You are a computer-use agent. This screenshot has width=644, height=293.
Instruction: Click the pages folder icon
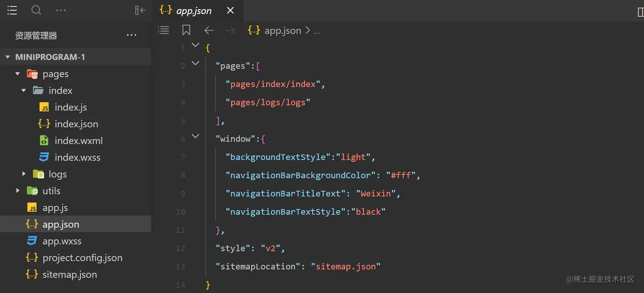point(32,74)
